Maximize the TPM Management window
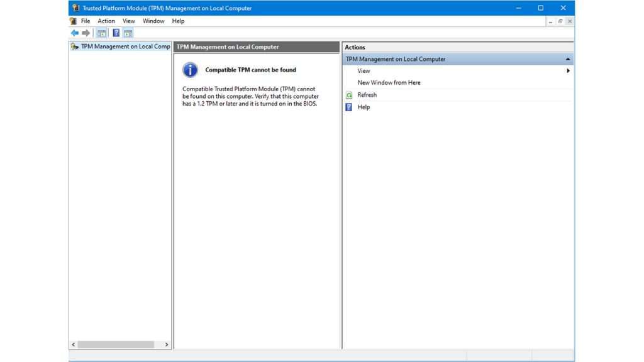This screenshot has height=362, width=644. [x=541, y=8]
